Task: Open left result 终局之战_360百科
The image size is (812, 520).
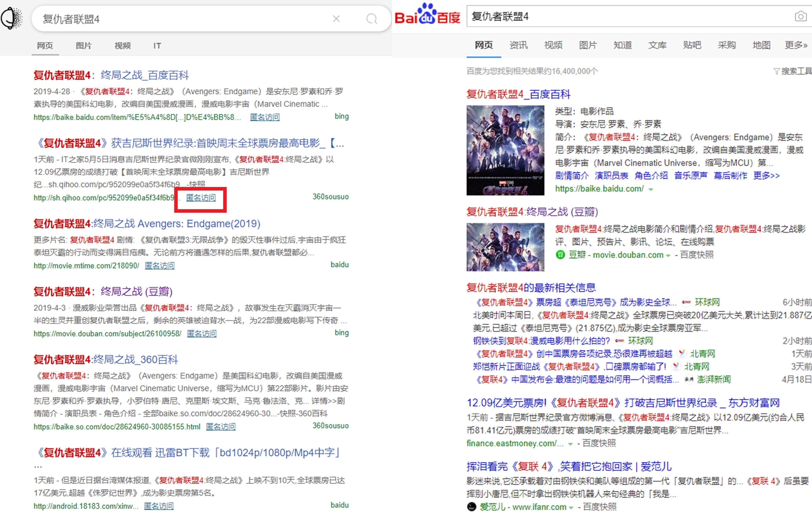Action: tap(106, 360)
